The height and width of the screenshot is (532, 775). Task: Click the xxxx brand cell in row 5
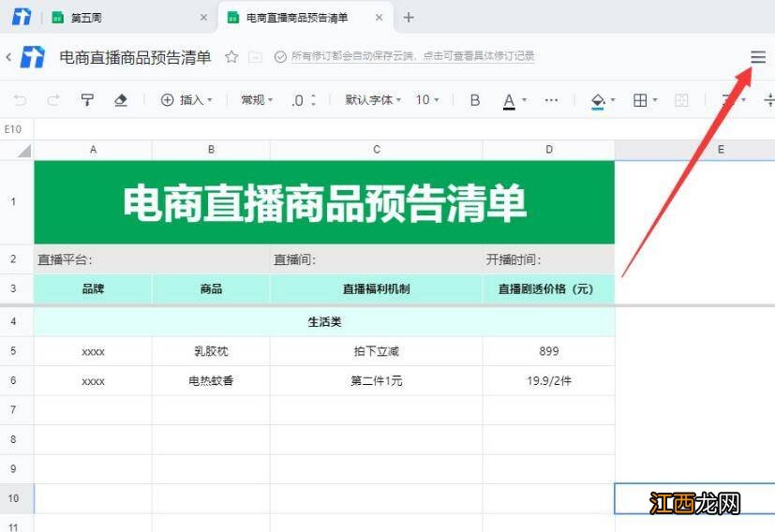click(93, 351)
